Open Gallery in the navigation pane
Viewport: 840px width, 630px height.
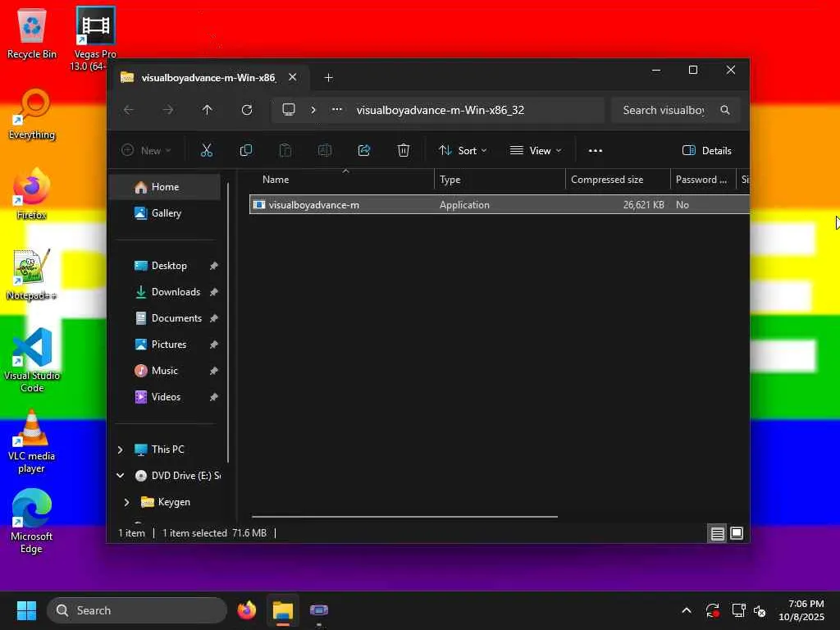pos(166,213)
